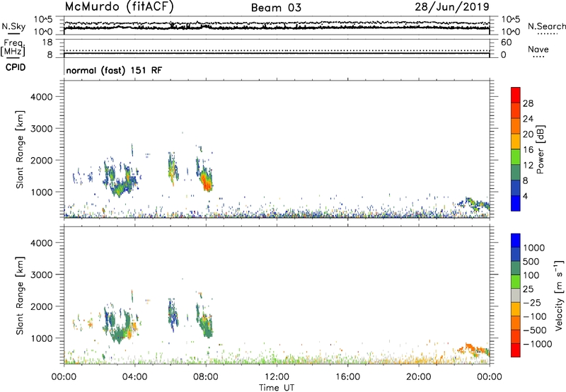The width and height of the screenshot is (566, 392).
Task: Pick the gray -25 to 25 velocity swatch
Action: 516,295
